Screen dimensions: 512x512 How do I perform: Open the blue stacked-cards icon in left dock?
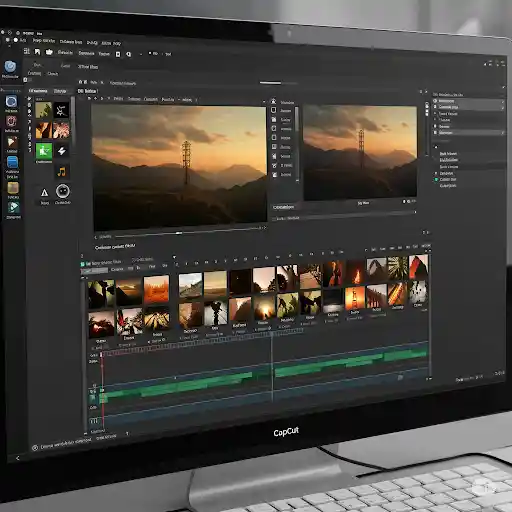[x=12, y=162]
